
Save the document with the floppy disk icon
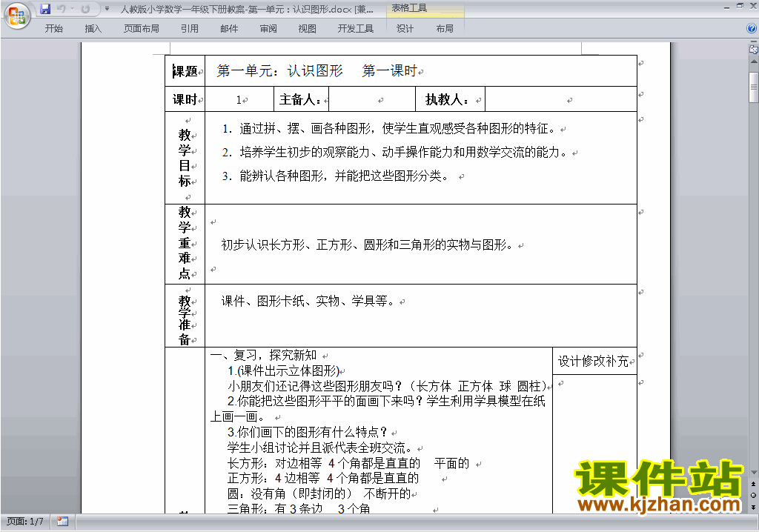tap(45, 9)
